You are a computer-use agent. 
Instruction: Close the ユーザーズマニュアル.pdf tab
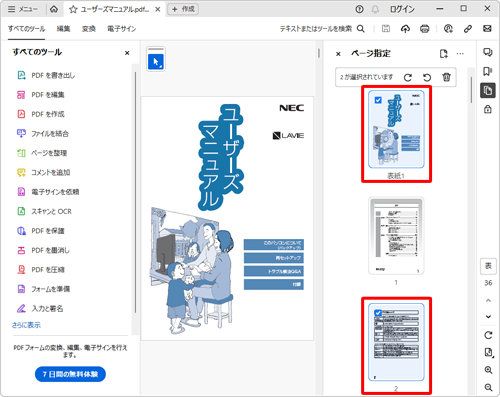point(158,9)
